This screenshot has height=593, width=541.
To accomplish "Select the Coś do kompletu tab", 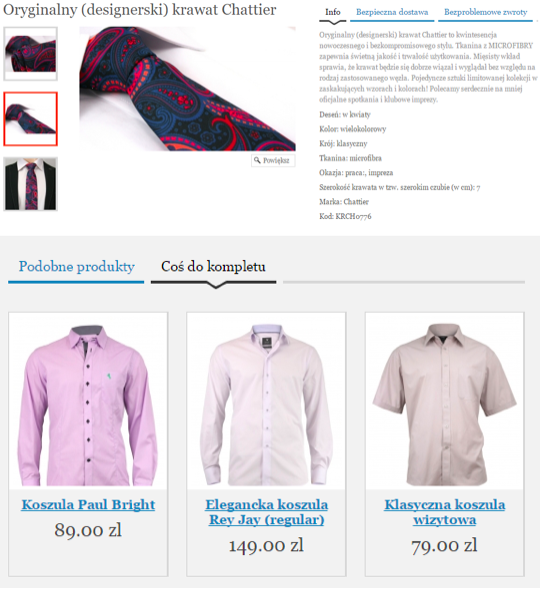I will [213, 267].
